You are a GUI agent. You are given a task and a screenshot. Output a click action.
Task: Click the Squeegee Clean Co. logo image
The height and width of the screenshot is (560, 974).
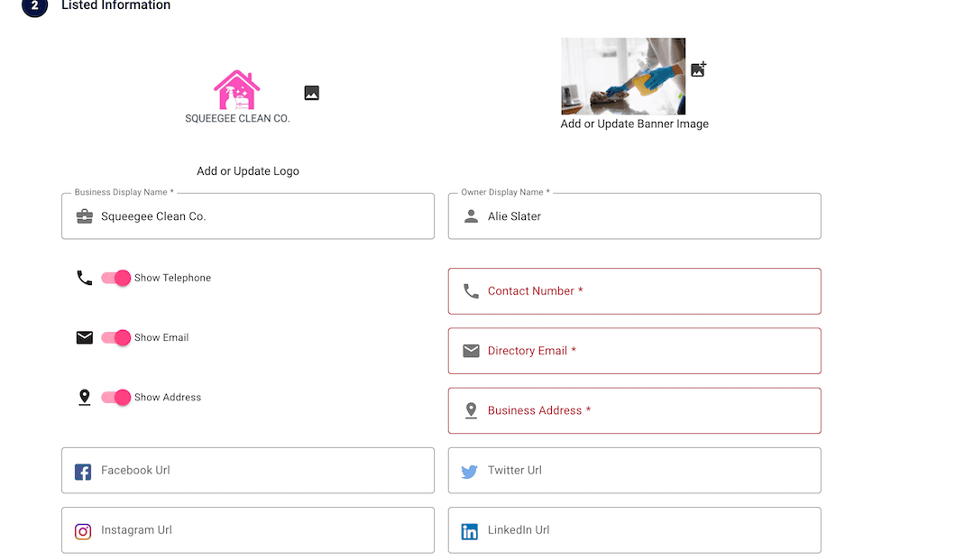point(237,96)
